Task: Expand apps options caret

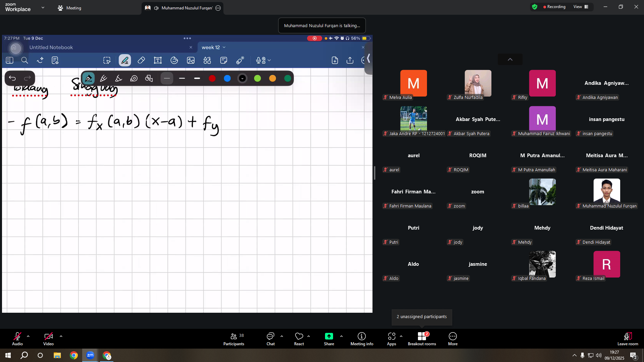Action: 401,336
